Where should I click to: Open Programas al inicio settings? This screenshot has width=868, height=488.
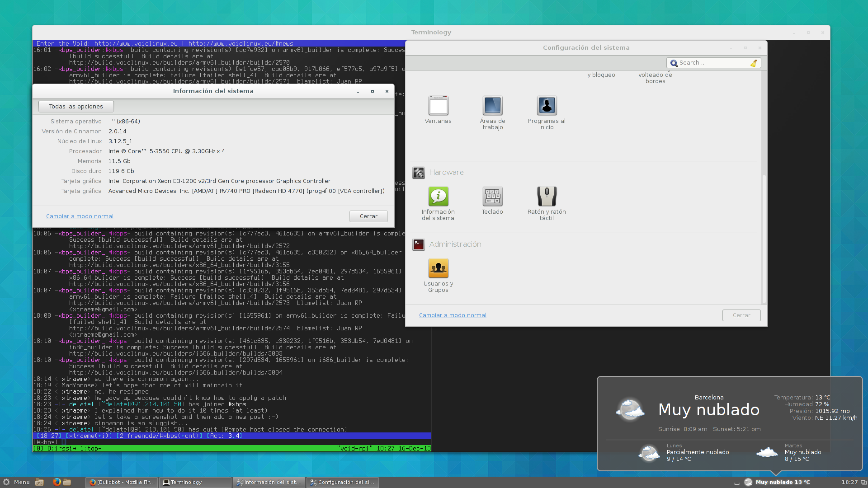pyautogui.click(x=547, y=106)
